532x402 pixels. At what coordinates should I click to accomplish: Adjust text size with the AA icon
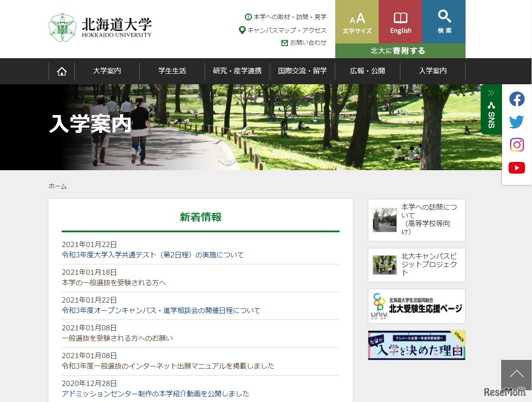point(356,19)
